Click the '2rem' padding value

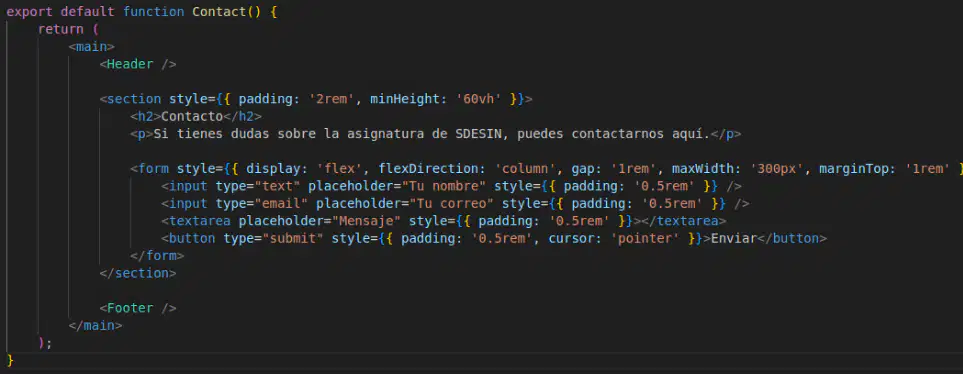coord(332,99)
